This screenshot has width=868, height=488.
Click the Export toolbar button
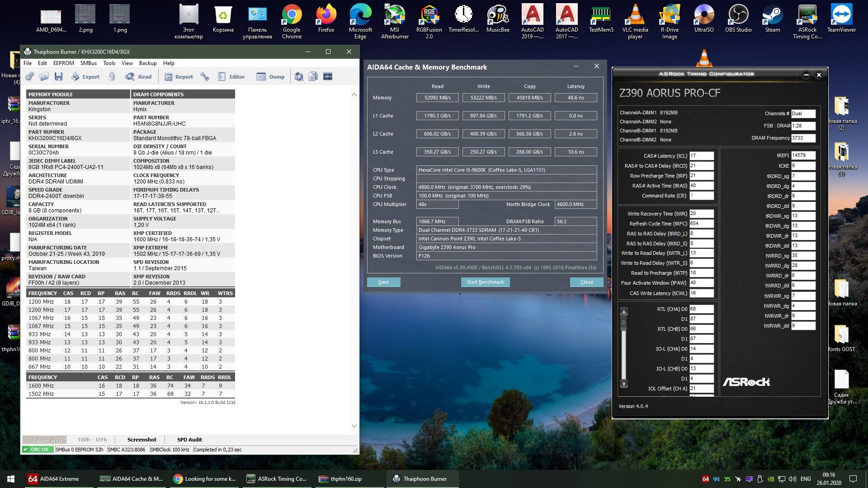[85, 77]
